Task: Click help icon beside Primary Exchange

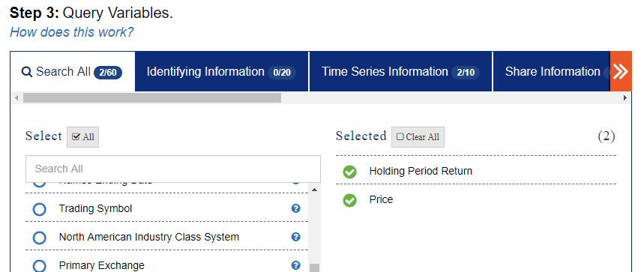Action: [295, 265]
